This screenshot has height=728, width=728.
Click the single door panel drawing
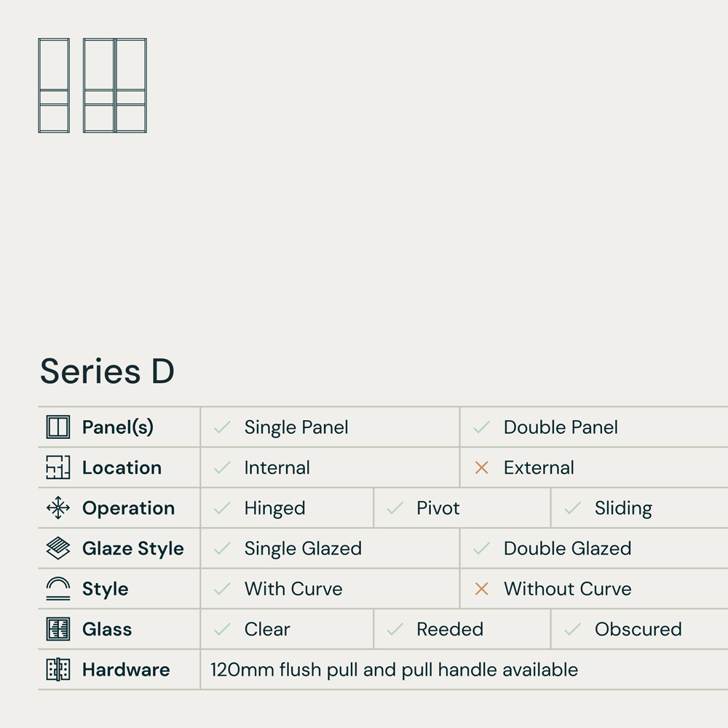tap(54, 85)
